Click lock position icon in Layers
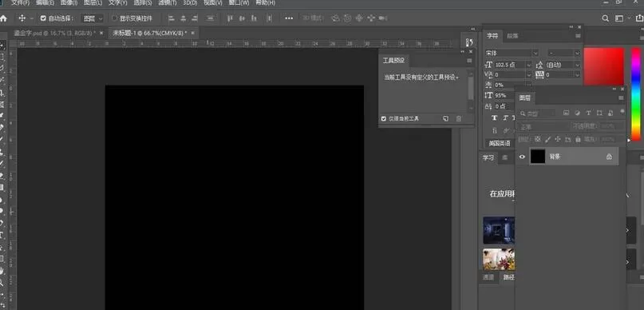 click(x=558, y=139)
